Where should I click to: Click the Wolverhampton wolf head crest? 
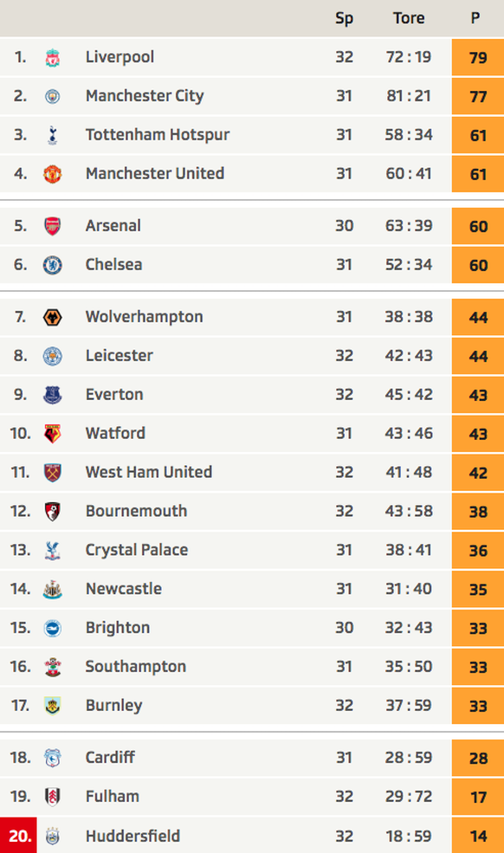52,317
